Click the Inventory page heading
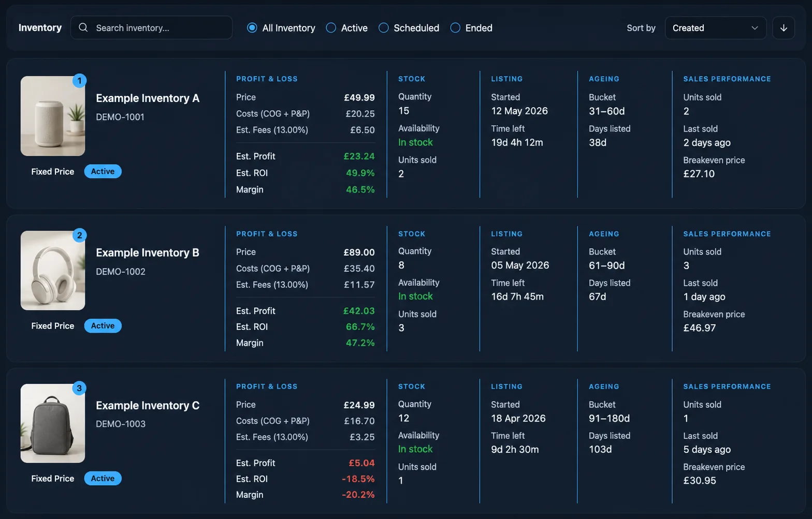The image size is (812, 519). point(40,28)
